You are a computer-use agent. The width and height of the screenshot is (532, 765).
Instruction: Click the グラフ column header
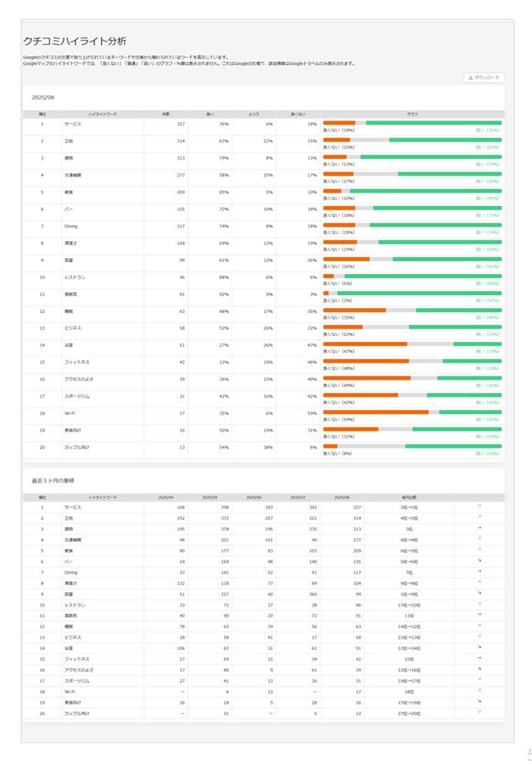click(412, 113)
